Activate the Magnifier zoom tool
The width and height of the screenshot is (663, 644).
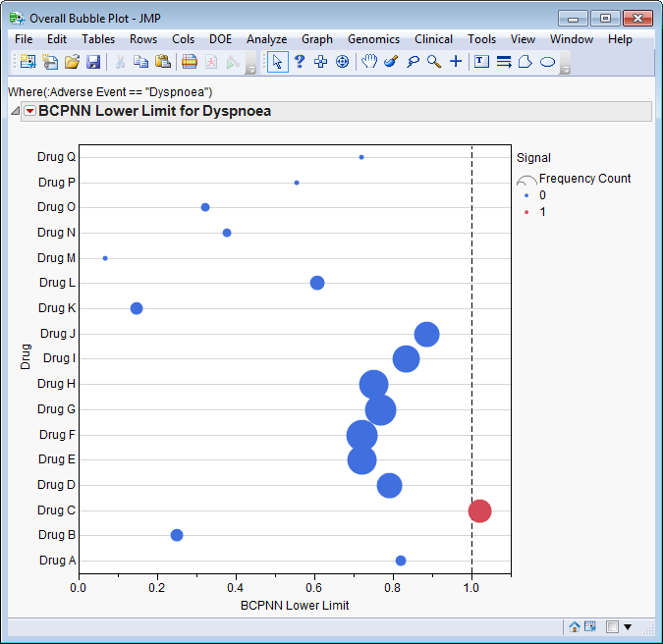click(433, 62)
